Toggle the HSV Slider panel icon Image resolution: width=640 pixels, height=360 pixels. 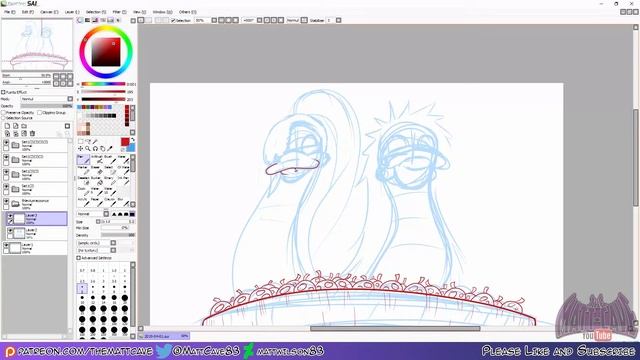[x=95, y=20]
